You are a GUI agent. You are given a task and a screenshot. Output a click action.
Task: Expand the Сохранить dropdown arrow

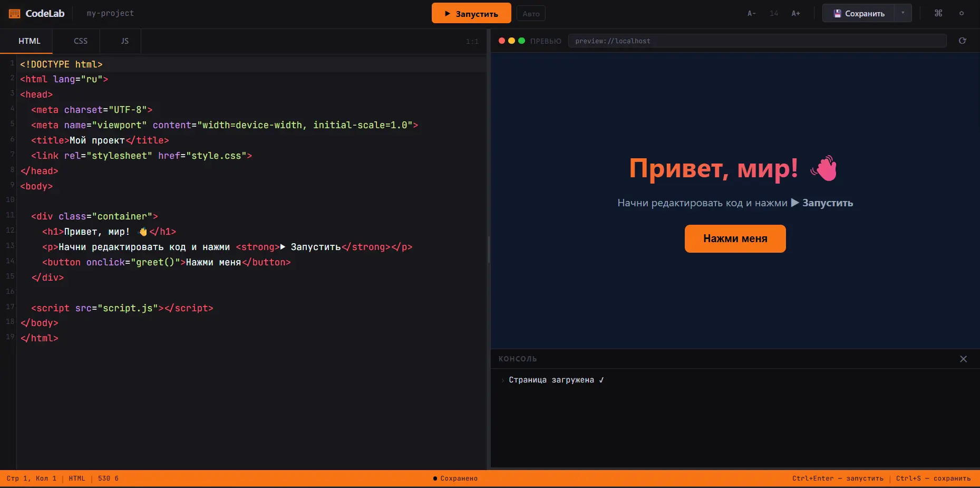pos(903,13)
